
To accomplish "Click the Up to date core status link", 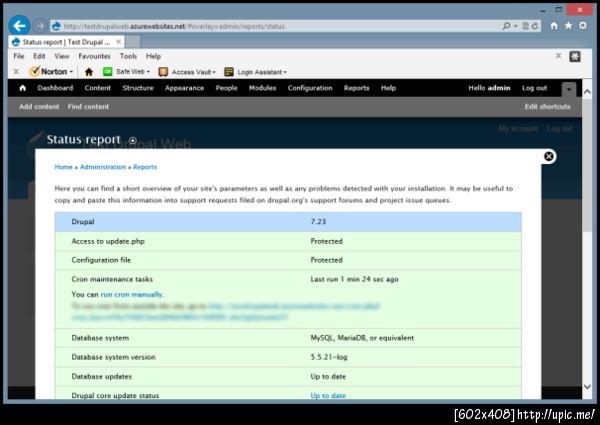I will [x=328, y=396].
